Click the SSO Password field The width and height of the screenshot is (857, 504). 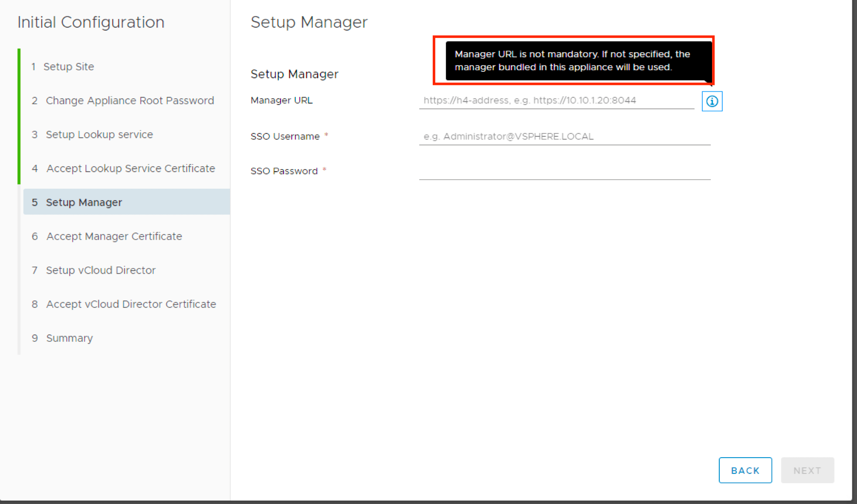click(x=564, y=171)
